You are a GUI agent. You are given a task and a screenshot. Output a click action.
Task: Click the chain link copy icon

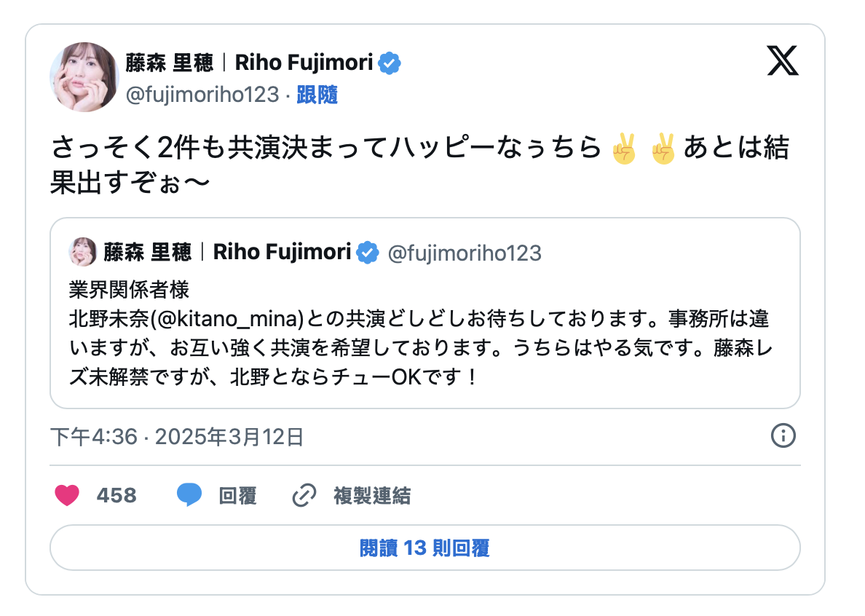point(303,496)
